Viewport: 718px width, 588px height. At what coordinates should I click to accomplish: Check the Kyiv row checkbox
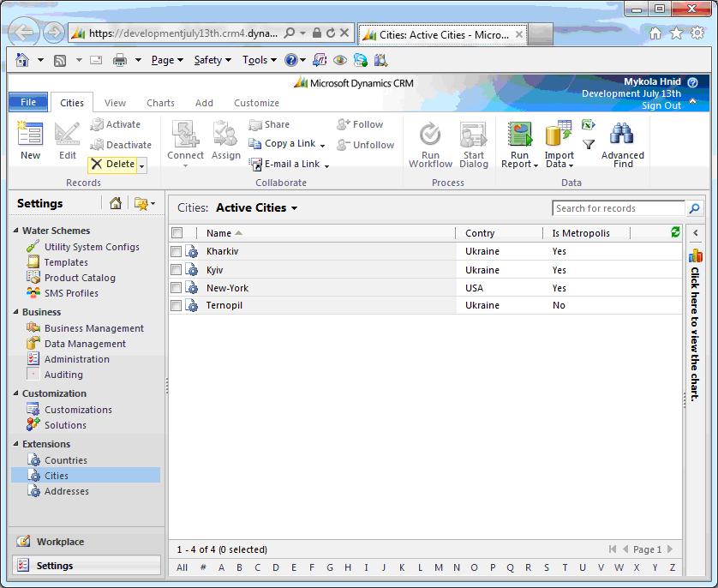[176, 270]
